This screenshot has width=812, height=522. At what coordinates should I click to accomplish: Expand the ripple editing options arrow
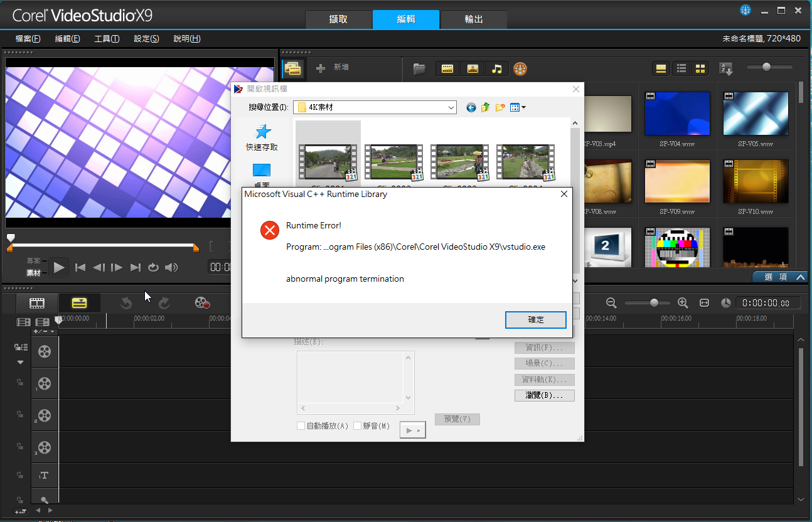[20, 362]
